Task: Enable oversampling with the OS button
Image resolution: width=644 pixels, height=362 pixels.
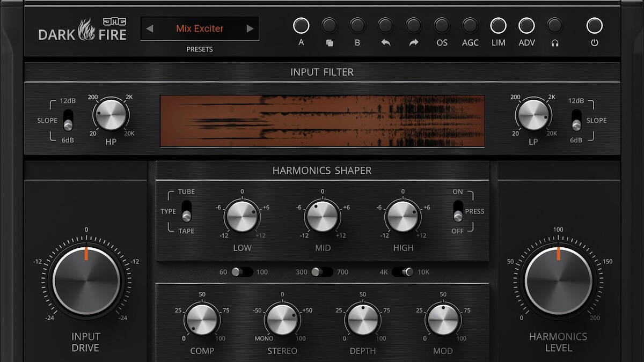Action: (442, 26)
